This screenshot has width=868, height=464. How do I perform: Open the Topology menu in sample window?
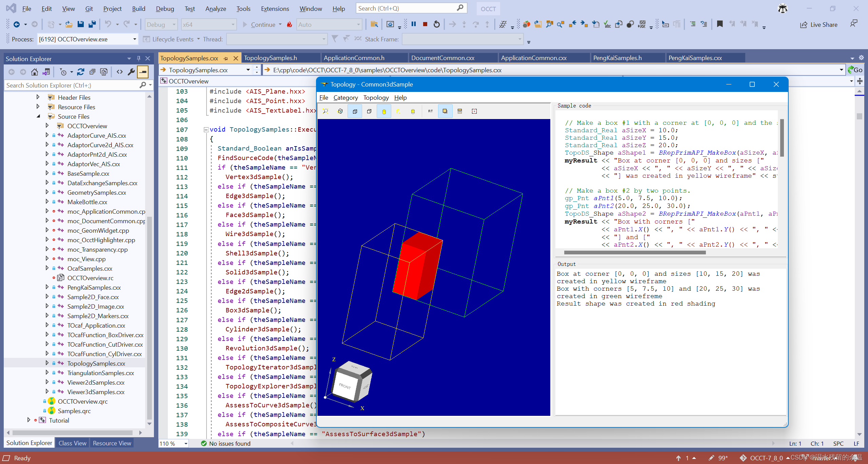click(x=376, y=98)
